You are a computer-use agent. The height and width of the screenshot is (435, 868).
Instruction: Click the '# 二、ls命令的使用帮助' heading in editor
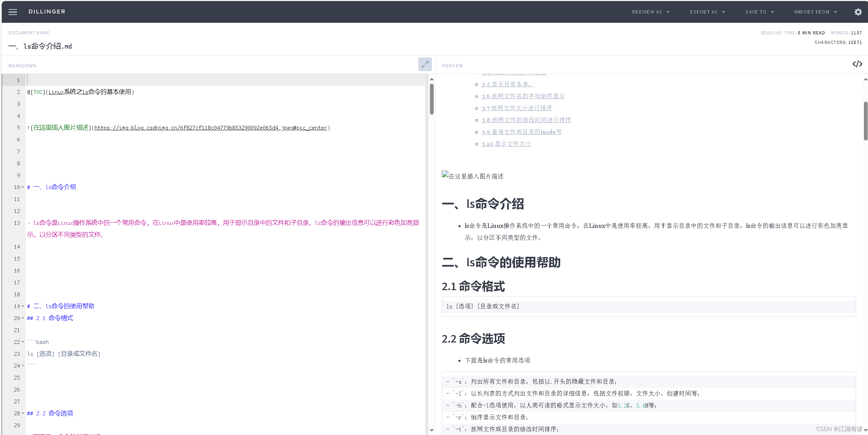click(61, 306)
